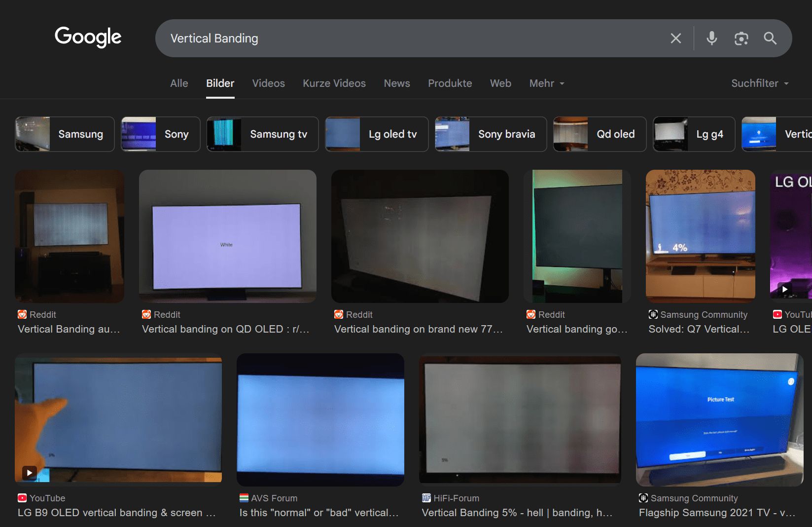Image resolution: width=812 pixels, height=527 pixels.
Task: Open 'Flagship Samsung 2021 TV' link
Action: tap(717, 513)
